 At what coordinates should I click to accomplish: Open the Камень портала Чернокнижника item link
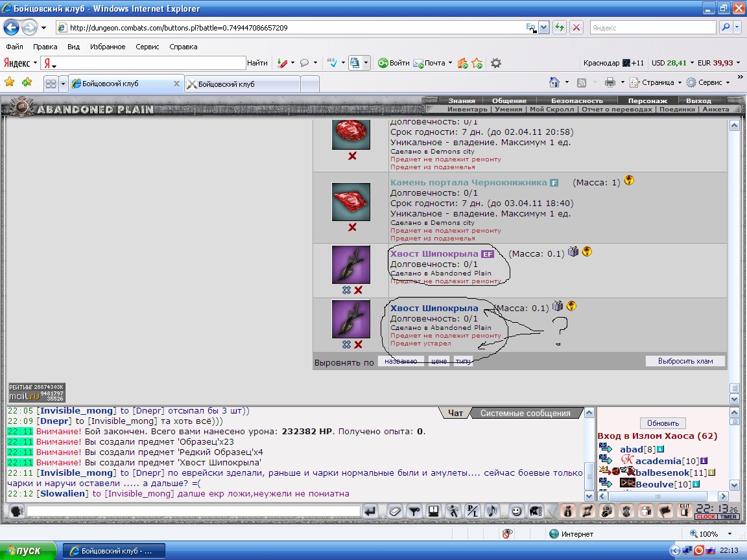coord(468,182)
